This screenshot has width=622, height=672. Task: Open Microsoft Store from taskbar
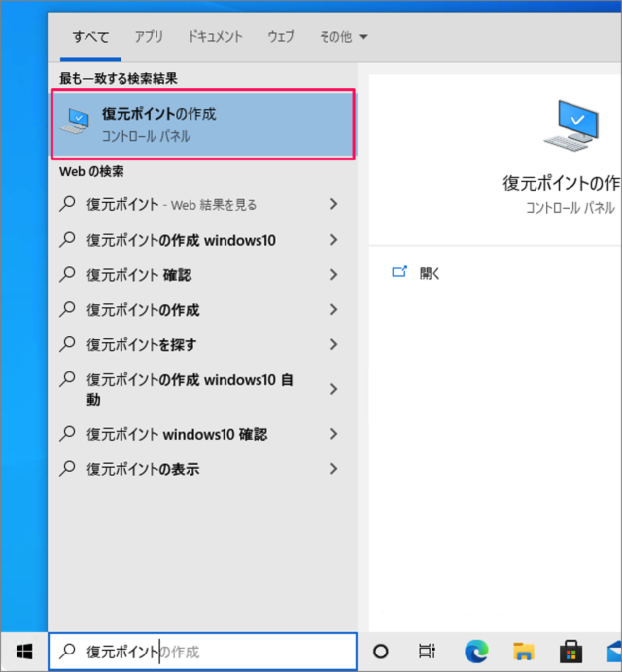click(x=570, y=652)
